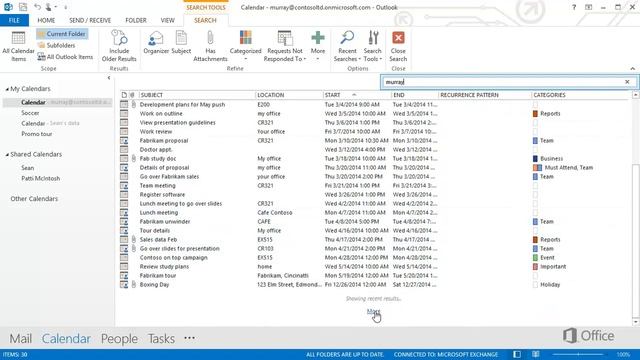640x360 pixels.
Task: Click meeting icon of Fabrikam proposal row
Action: click(x=124, y=140)
